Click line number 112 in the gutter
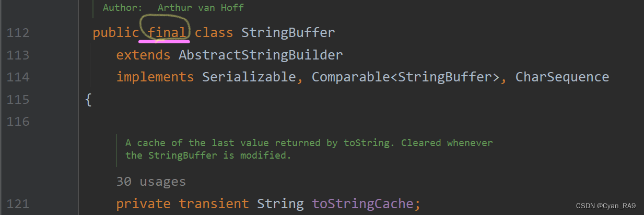The image size is (644, 215). click(x=18, y=33)
